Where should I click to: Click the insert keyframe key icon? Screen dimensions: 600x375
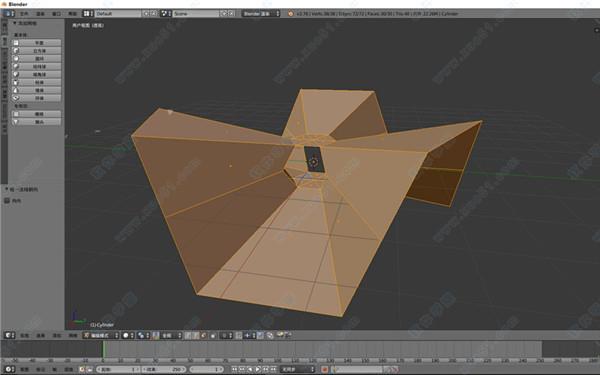387,369
